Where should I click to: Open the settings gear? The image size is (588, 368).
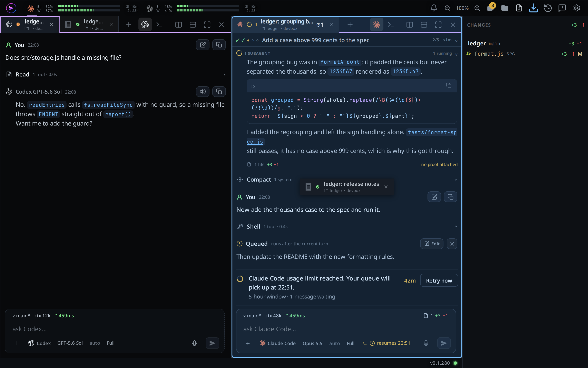click(577, 8)
